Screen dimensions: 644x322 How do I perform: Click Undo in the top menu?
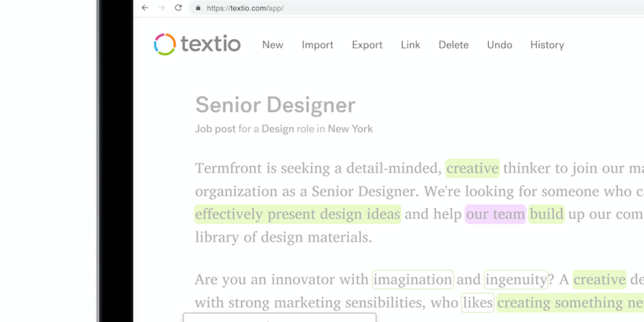point(500,45)
